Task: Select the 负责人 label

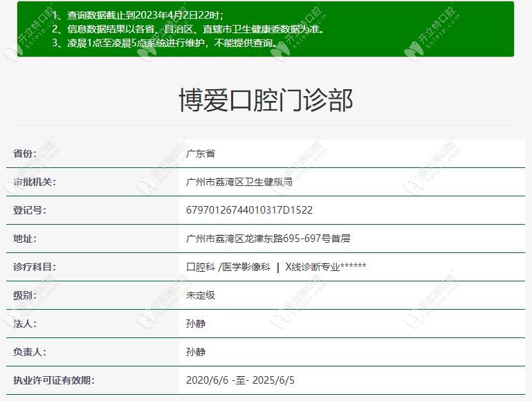Action: pos(30,352)
